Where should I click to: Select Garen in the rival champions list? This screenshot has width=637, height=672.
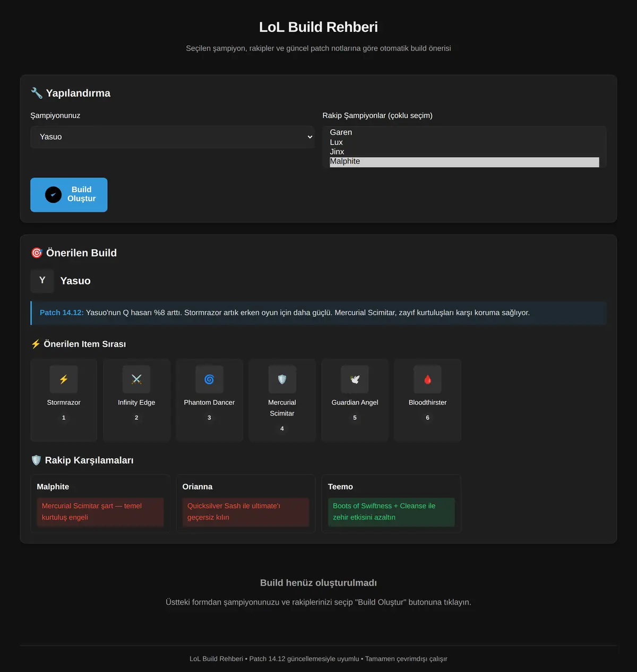[464, 132]
